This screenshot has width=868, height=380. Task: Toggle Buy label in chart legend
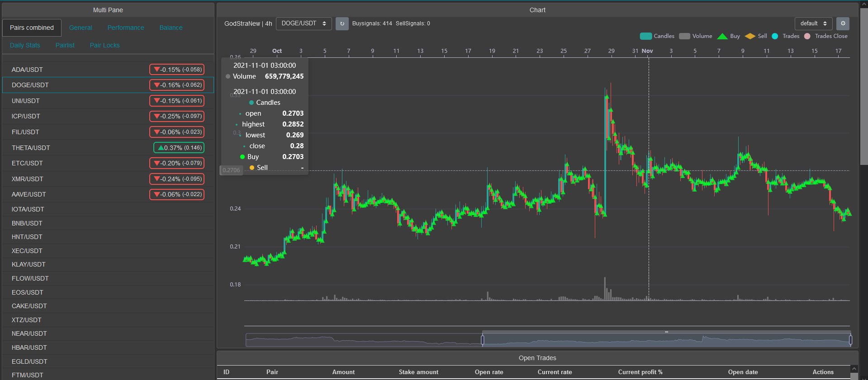pos(735,36)
